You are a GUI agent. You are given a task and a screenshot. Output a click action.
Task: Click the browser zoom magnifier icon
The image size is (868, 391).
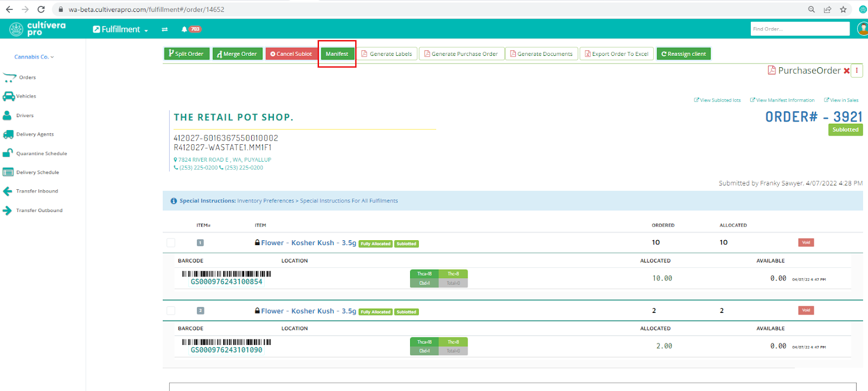tap(812, 9)
